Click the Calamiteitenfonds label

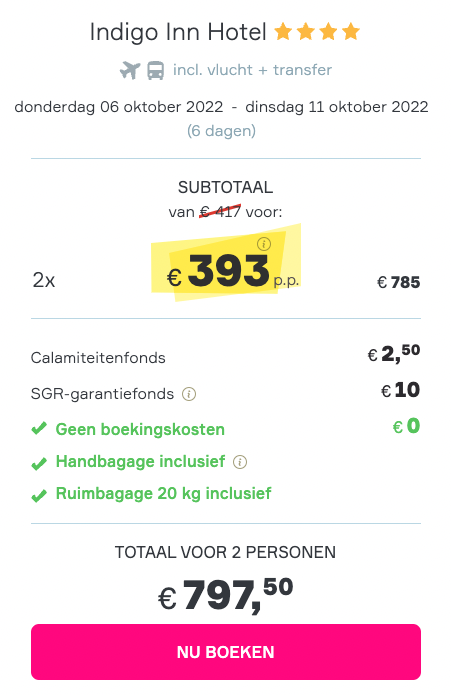[x=98, y=358]
